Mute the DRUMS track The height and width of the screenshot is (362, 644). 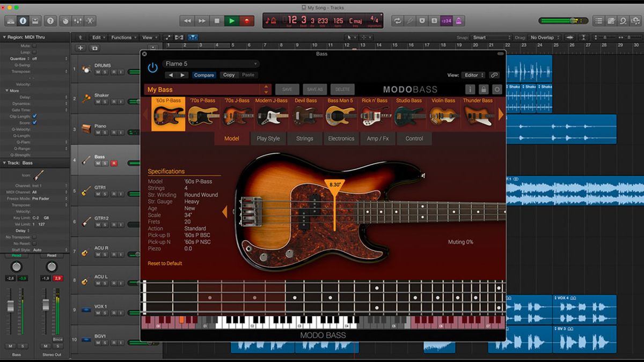pyautogui.click(x=98, y=72)
